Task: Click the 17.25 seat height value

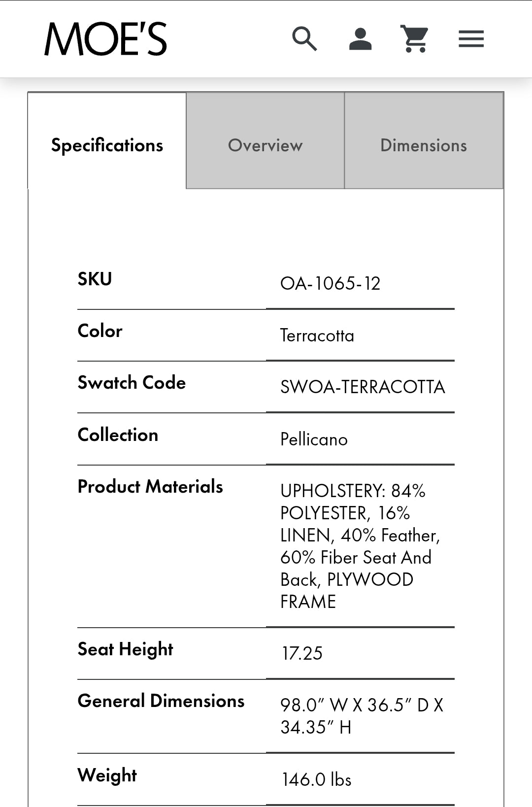Action: coord(302,654)
